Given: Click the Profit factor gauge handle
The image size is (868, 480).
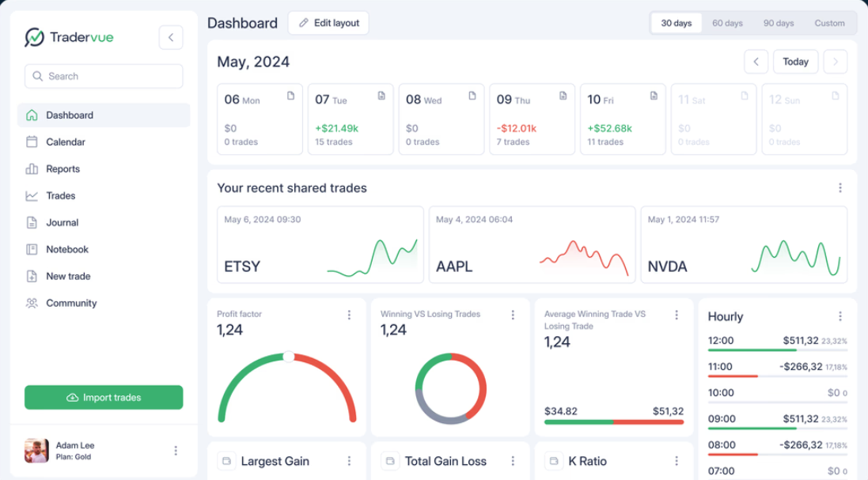Looking at the screenshot, I should pos(289,357).
